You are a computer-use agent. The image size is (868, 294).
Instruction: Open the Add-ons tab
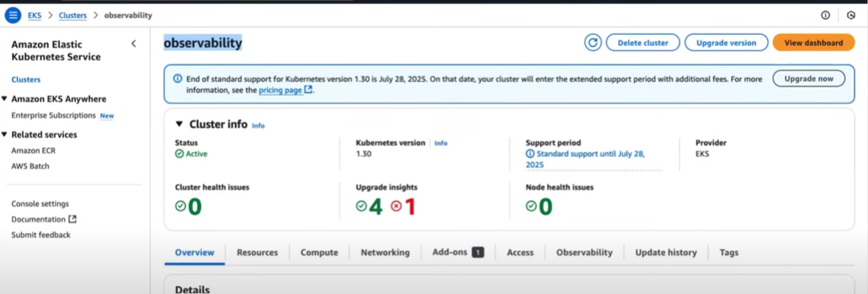(x=457, y=253)
